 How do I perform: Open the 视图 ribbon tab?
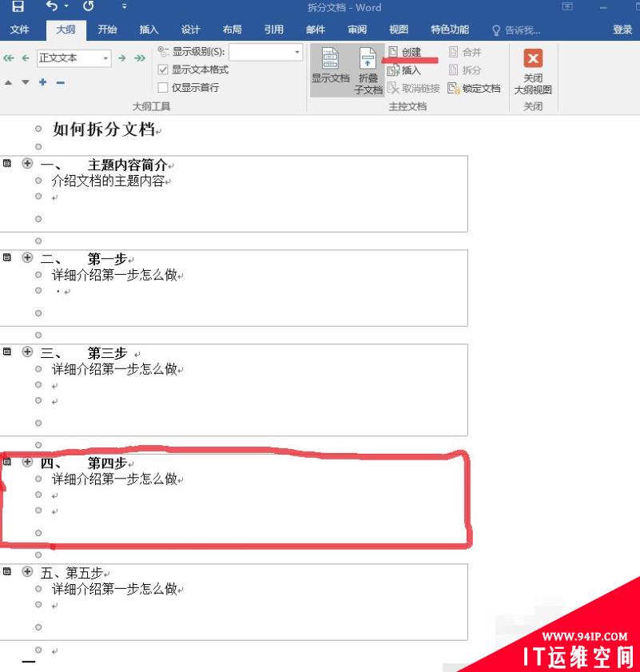pyautogui.click(x=399, y=30)
